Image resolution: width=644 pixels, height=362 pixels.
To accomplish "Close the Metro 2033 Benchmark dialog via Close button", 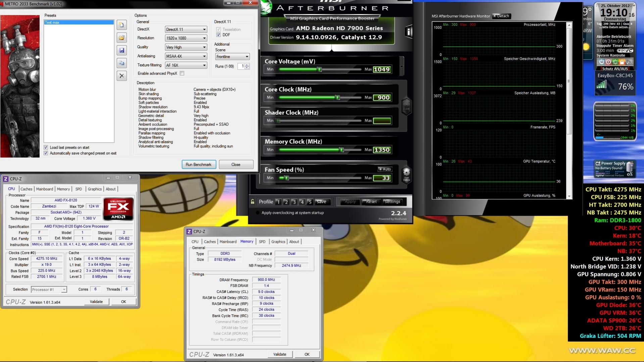I will [236, 165].
